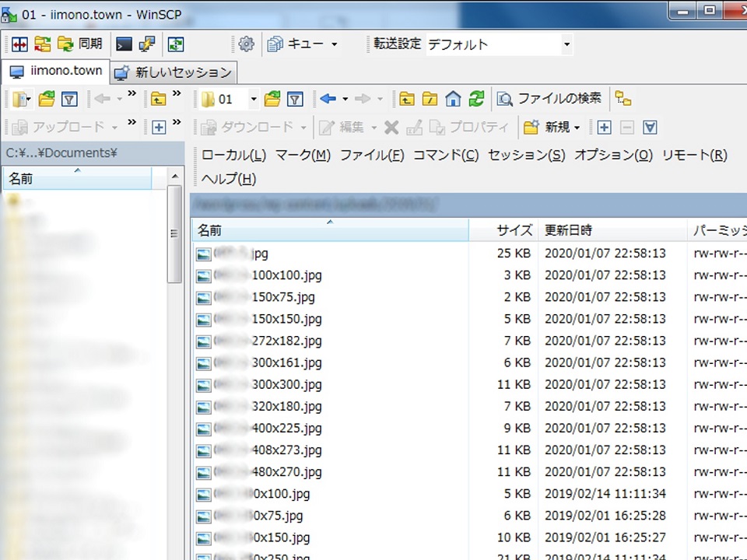The height and width of the screenshot is (560, 747).
Task: Open the terminal console icon
Action: coord(124,44)
